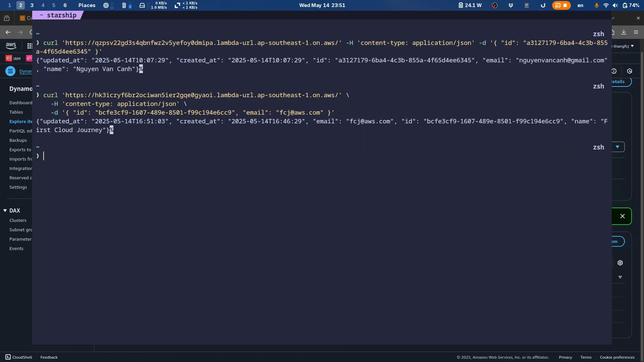Open Settings in DynamoDB sidebar

coord(18,187)
